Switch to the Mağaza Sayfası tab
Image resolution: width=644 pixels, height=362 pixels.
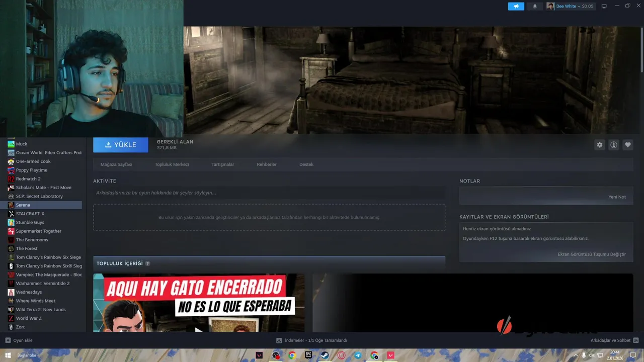pos(116,164)
